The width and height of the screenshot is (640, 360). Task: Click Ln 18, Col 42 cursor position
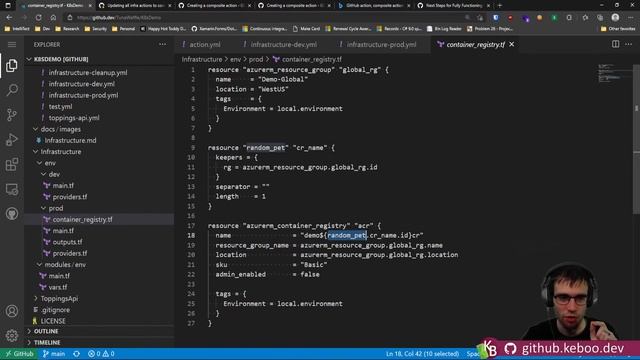(x=422, y=354)
